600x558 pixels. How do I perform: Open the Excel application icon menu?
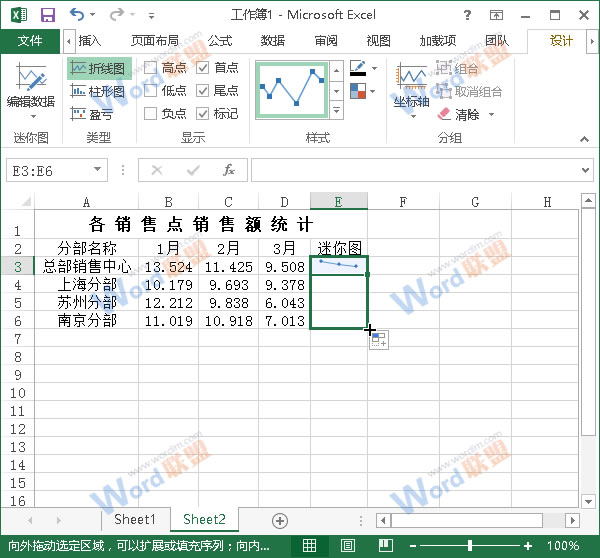19,15
